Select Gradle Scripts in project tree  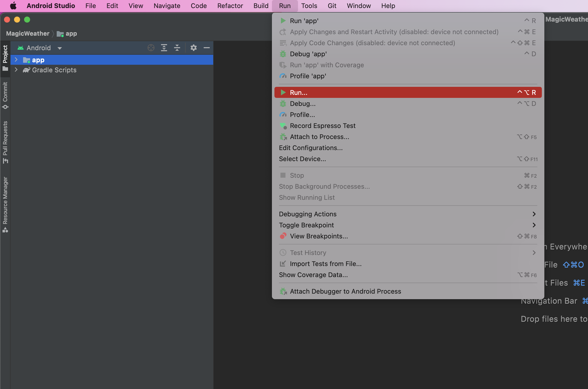112,70
